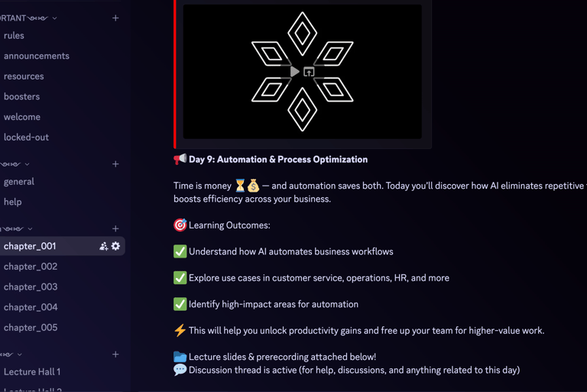The width and height of the screenshot is (587, 392).
Task: Select the chapter_002 channel
Action: tap(31, 267)
